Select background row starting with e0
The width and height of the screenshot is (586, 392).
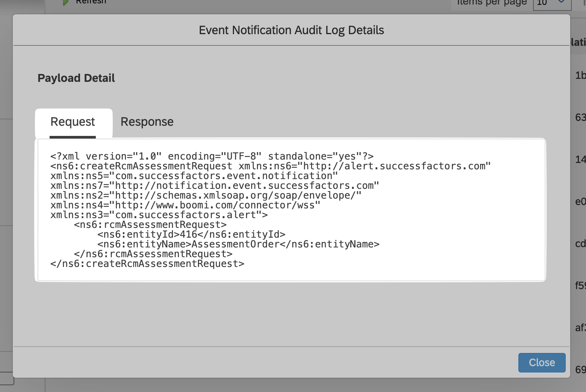[x=580, y=202]
